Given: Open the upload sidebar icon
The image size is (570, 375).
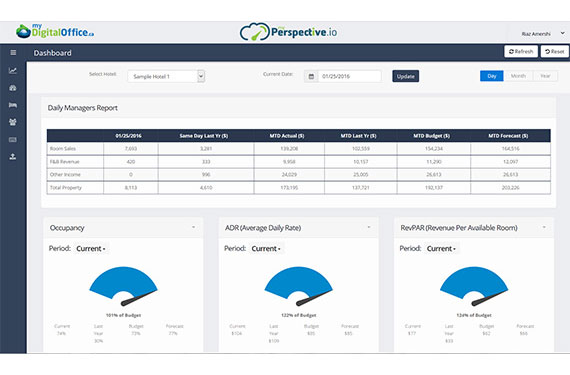Looking at the screenshot, I should click(x=13, y=157).
